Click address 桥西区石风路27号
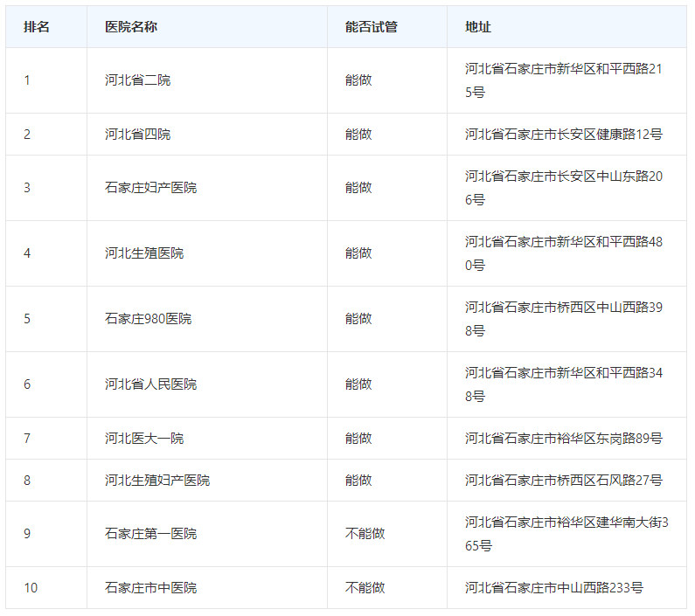The height and width of the screenshot is (616, 695). 564,481
